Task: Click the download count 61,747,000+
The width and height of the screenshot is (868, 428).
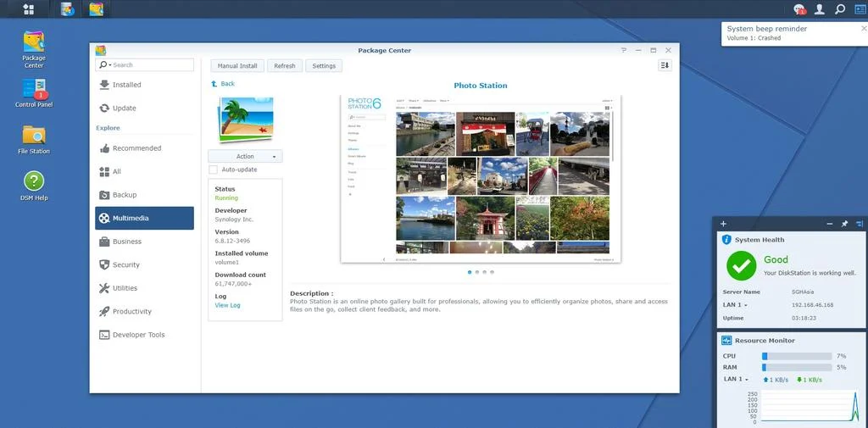Action: [x=233, y=283]
